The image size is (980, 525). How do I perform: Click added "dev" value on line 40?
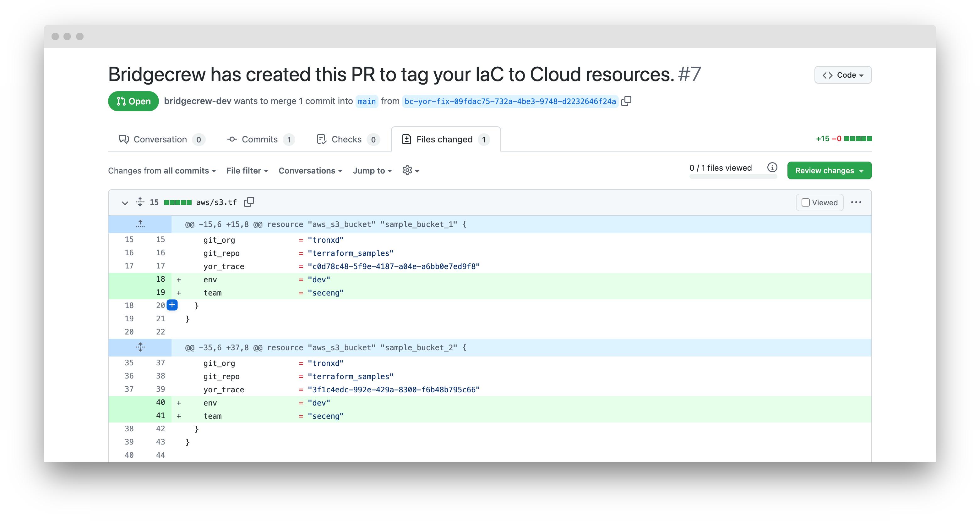point(319,403)
